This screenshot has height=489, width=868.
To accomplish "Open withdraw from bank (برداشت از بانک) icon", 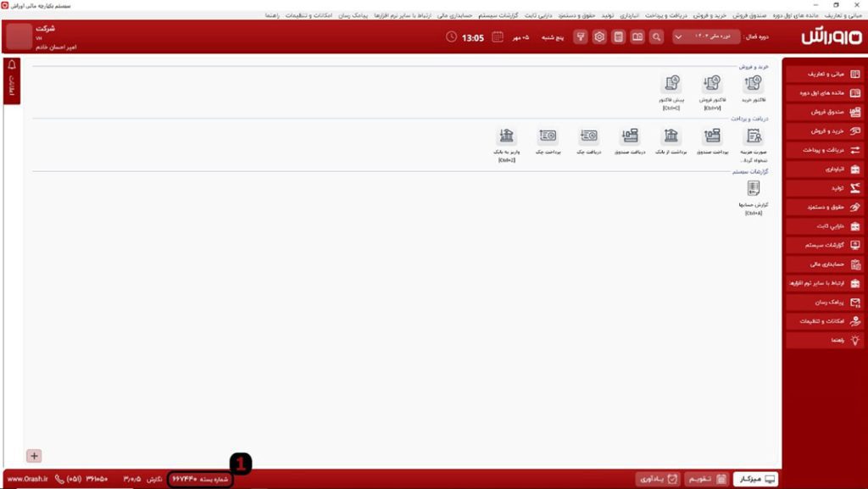I will [x=670, y=136].
